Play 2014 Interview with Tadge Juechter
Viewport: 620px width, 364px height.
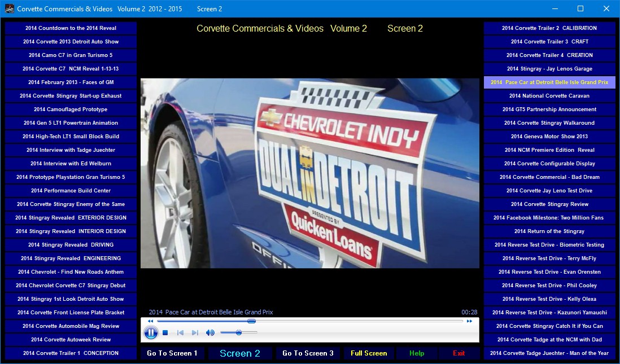click(x=71, y=150)
